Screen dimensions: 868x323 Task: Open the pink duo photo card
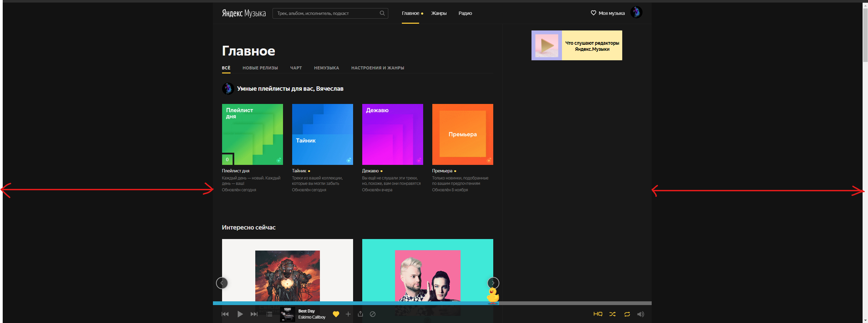[x=428, y=270]
